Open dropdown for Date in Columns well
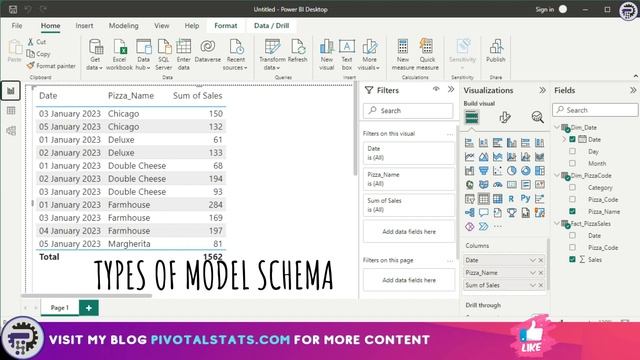The height and width of the screenshot is (360, 640). tap(532, 260)
